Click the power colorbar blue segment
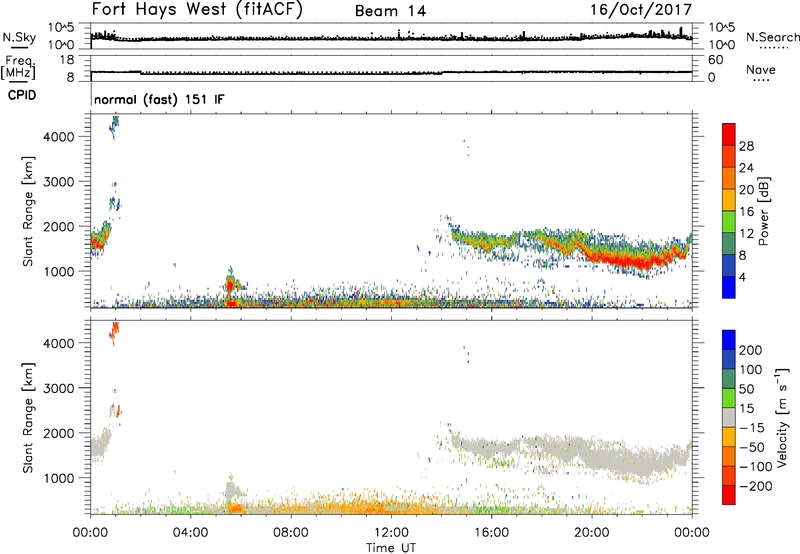 729,287
